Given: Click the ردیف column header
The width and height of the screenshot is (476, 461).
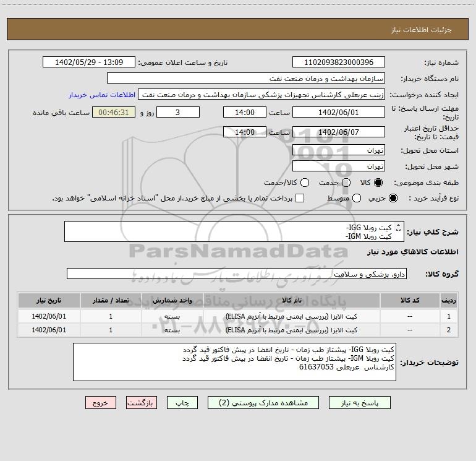Looking at the screenshot, I should 449,301.
